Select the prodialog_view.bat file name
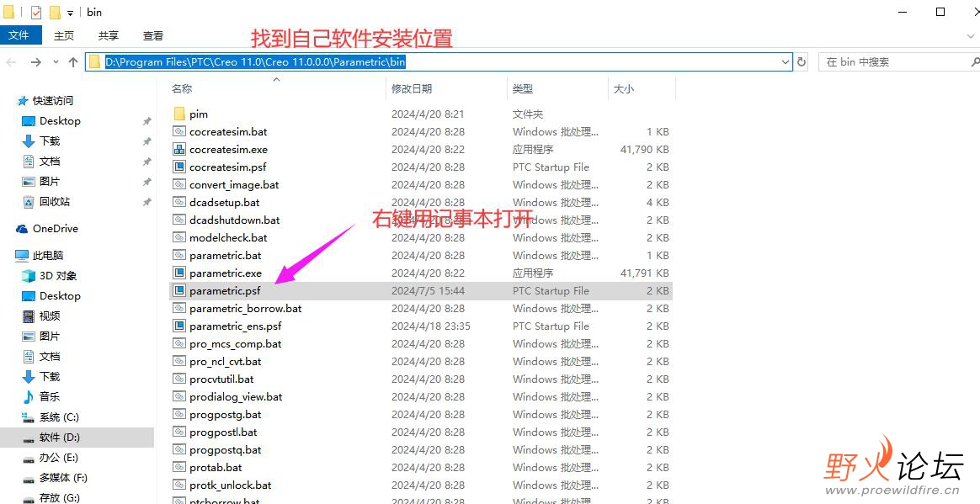Viewport: 980px width, 504px height. 237,396
